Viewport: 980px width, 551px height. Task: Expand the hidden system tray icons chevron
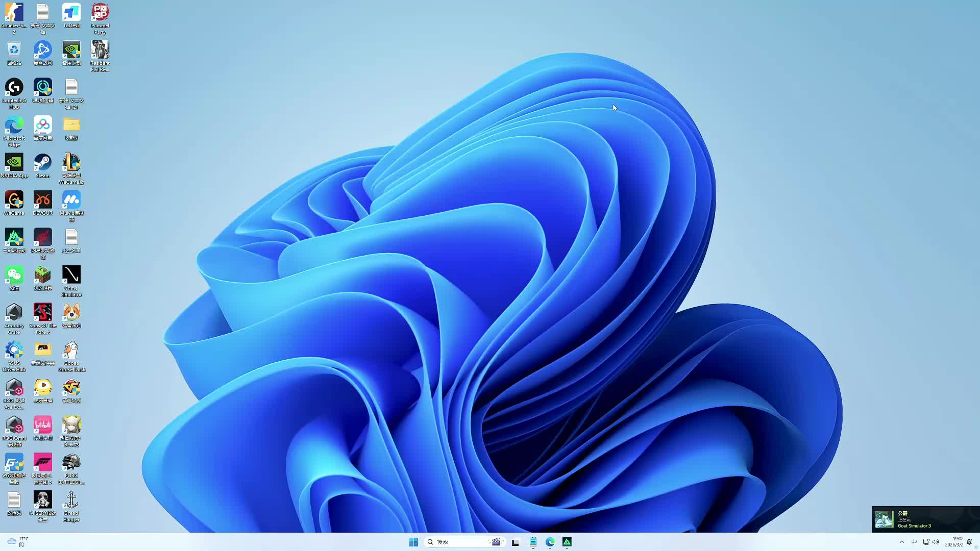pos(902,542)
